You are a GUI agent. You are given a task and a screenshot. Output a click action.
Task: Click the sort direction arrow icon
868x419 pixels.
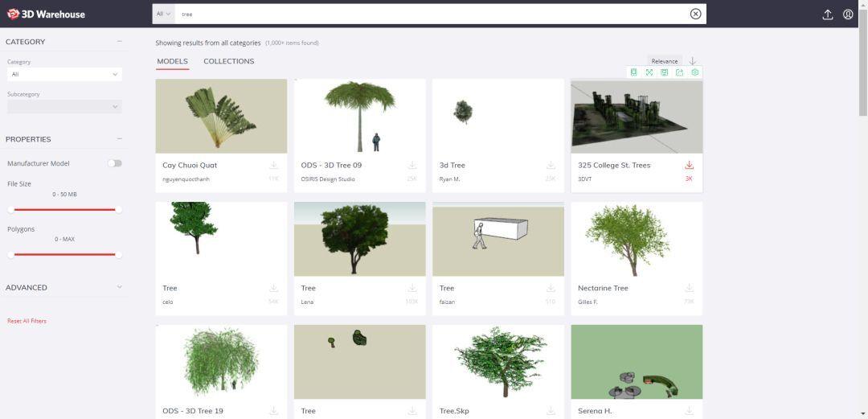(x=693, y=61)
